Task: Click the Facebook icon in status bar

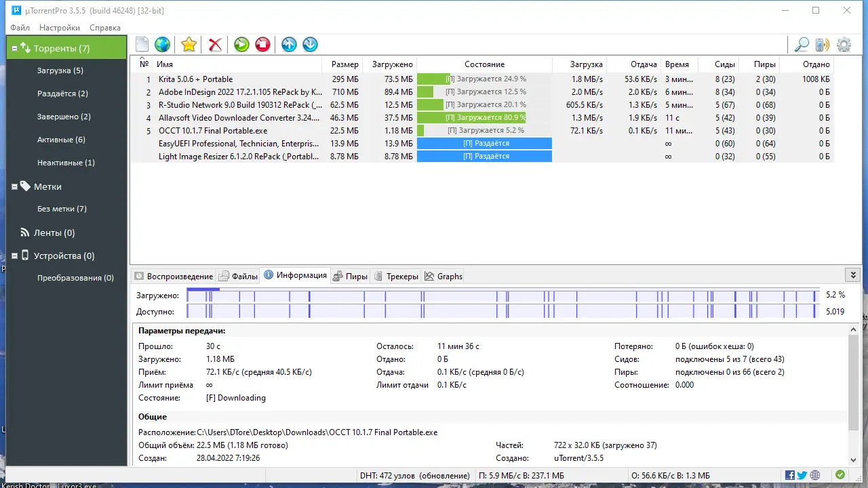Action: click(x=790, y=475)
